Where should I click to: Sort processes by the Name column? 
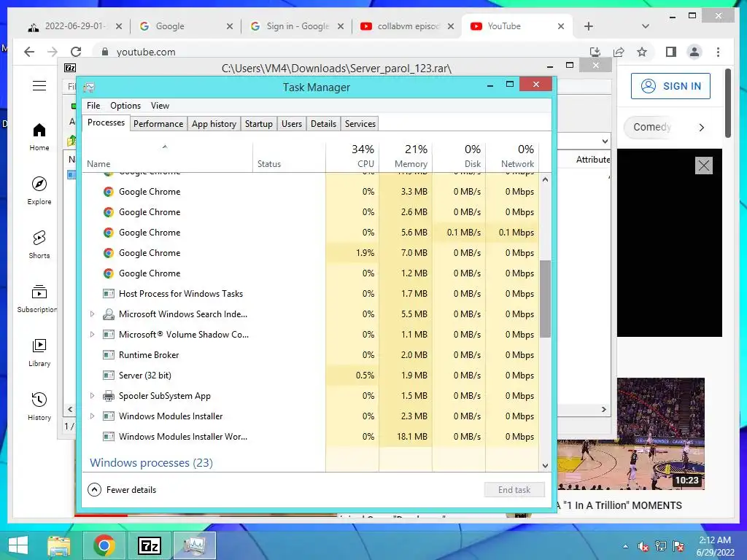167,156
